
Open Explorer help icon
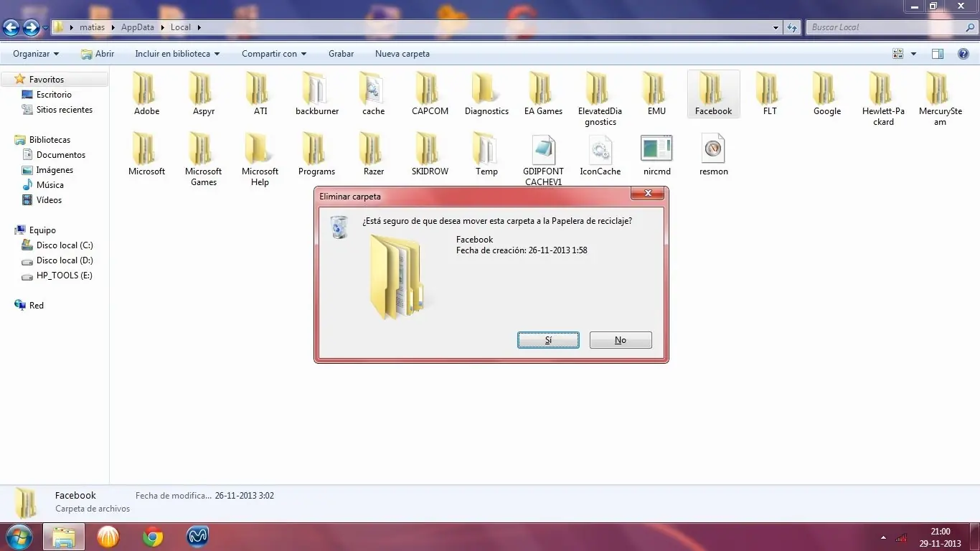[x=963, y=54]
